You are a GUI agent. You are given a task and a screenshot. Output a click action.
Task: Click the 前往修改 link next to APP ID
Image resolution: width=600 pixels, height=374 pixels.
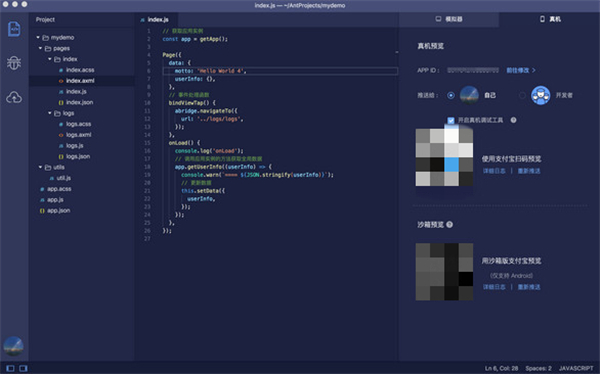click(x=521, y=70)
